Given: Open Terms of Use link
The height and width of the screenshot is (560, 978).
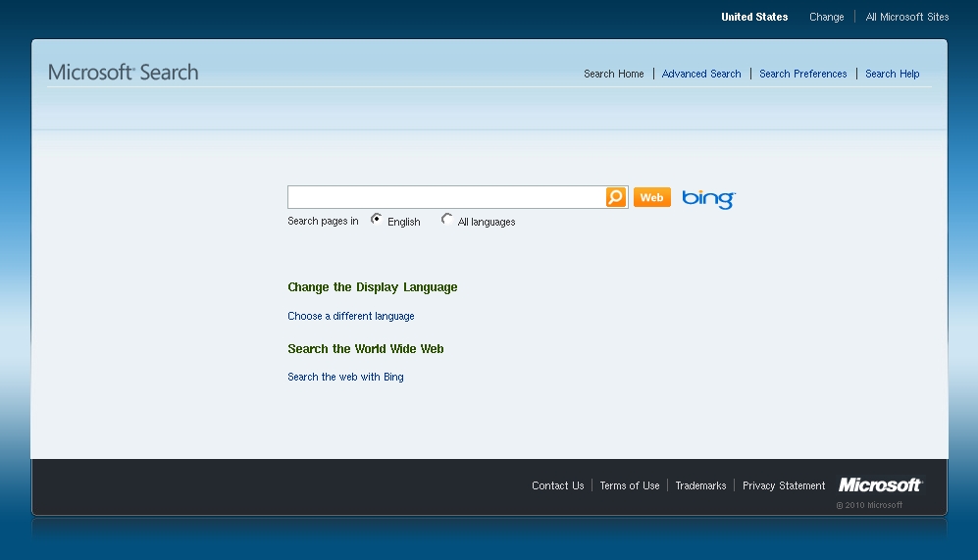Looking at the screenshot, I should tap(630, 485).
